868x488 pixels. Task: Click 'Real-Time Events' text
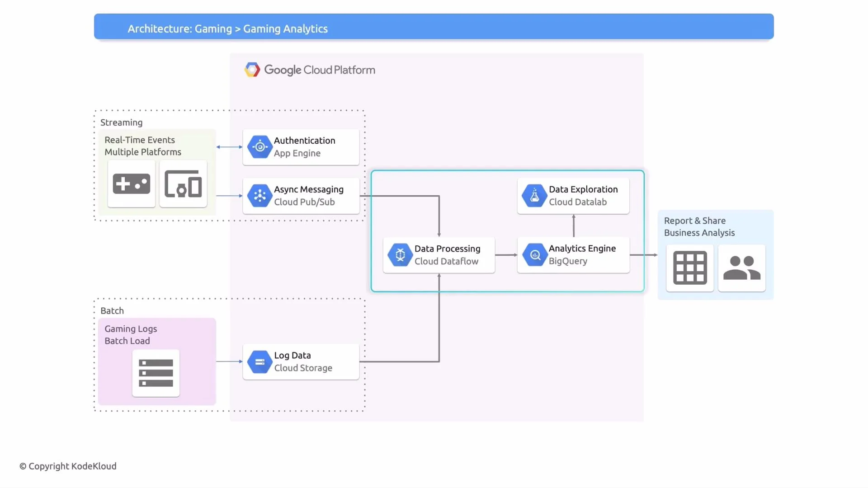pos(140,140)
